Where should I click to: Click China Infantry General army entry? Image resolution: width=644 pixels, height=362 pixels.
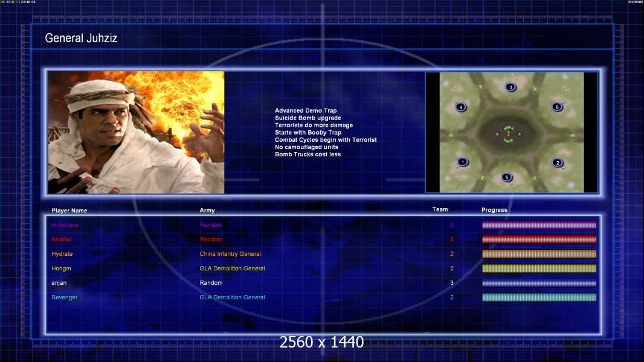click(x=230, y=254)
